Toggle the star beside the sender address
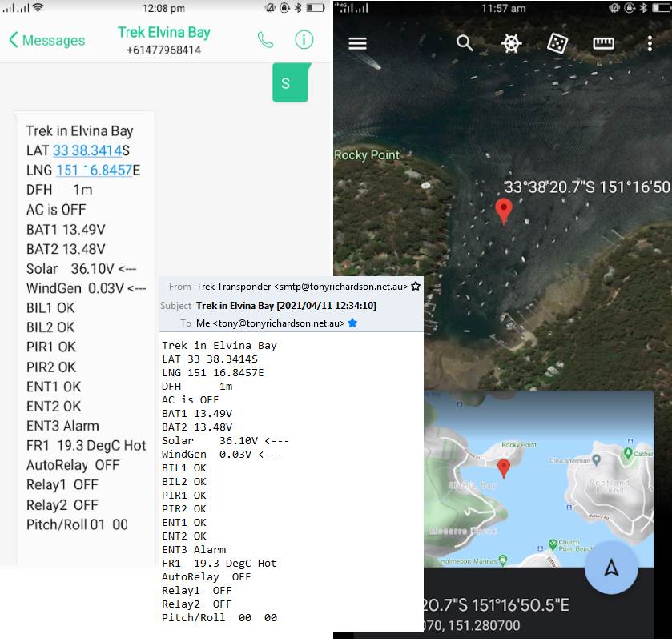 [x=416, y=286]
